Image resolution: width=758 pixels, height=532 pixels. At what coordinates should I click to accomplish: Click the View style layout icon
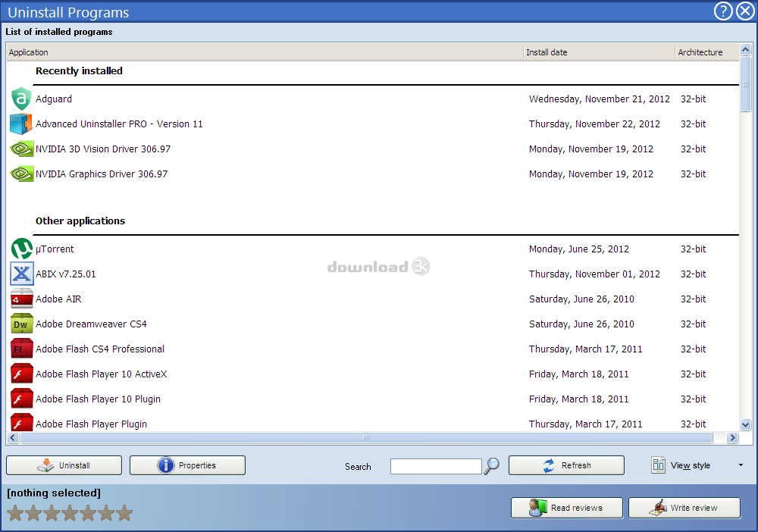pos(658,465)
